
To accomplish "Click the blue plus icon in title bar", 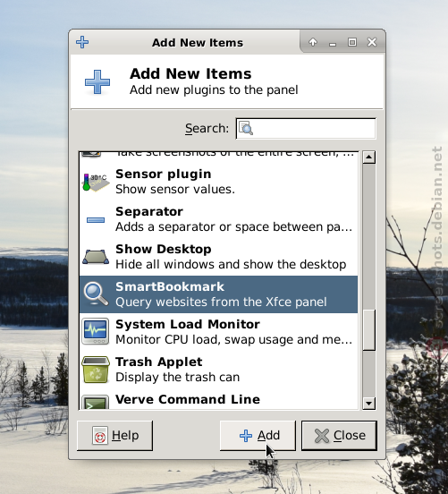I will point(82,42).
